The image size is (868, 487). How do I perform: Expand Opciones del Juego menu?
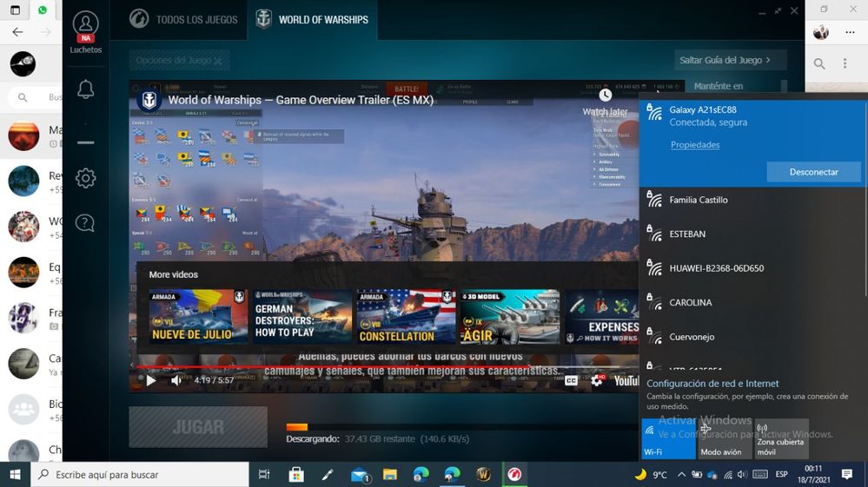click(180, 61)
